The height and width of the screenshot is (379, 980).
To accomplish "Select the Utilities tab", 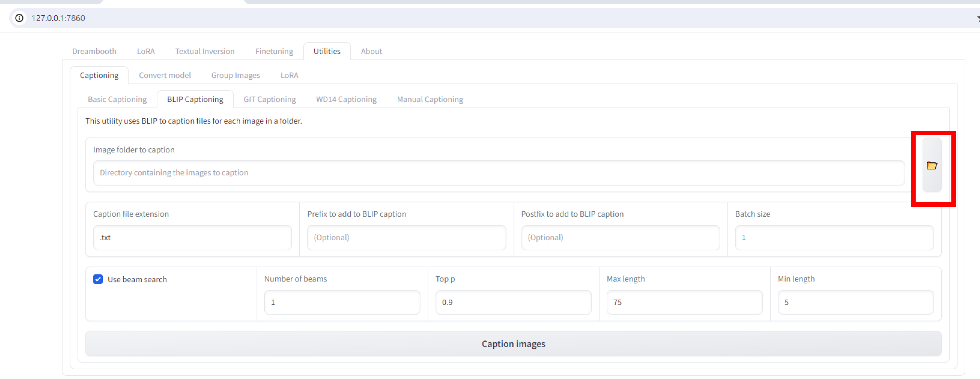I will point(327,51).
